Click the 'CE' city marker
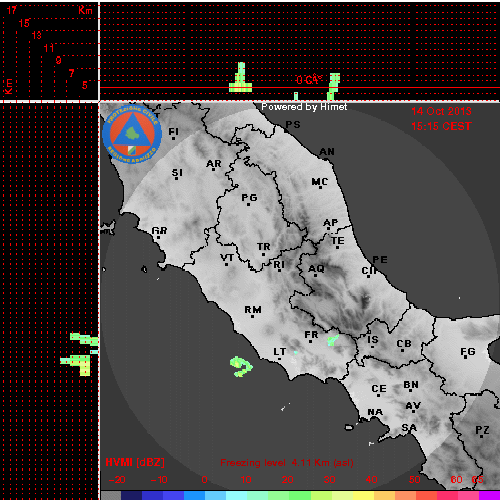Screen dimensions: 500x500 click(x=379, y=390)
